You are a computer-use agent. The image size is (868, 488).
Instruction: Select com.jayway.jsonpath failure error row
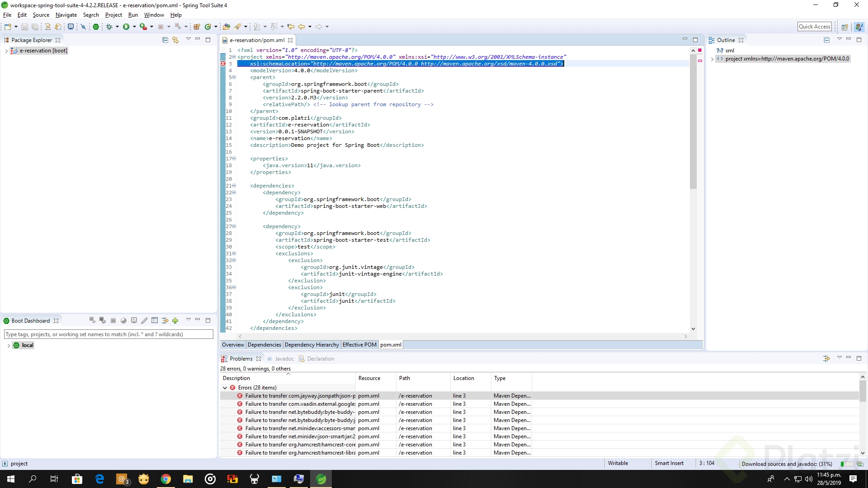pyautogui.click(x=539, y=396)
